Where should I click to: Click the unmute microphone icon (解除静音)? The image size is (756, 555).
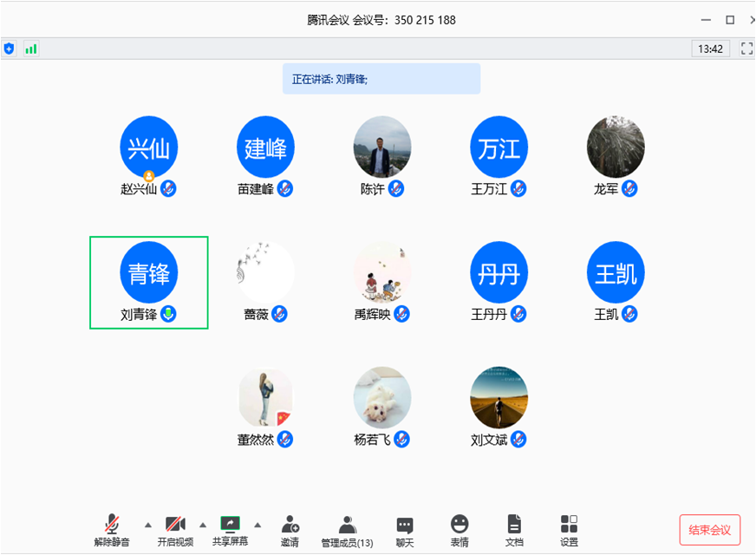pyautogui.click(x=112, y=524)
